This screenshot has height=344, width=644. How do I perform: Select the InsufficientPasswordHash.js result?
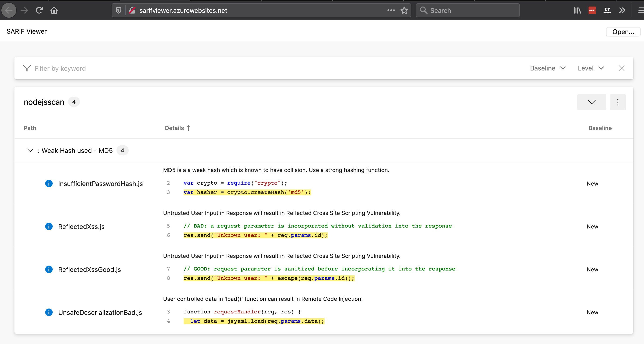pos(100,183)
